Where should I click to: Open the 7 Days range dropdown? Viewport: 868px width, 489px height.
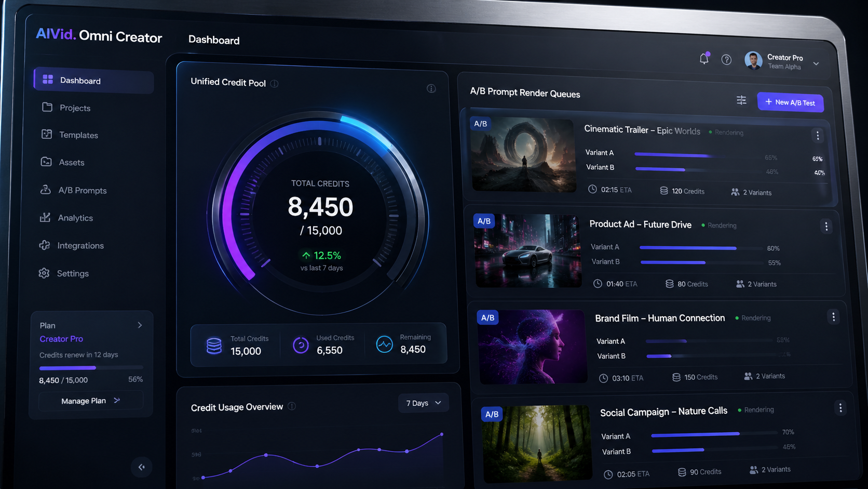coord(424,403)
